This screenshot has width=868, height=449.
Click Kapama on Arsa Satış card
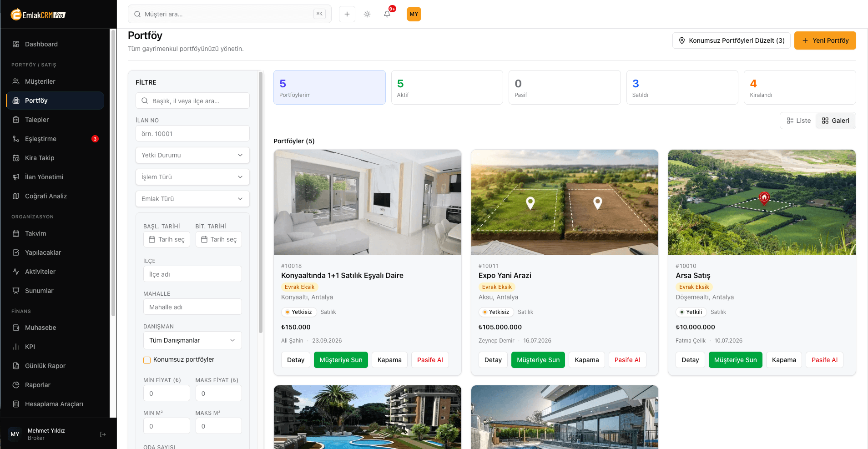click(784, 360)
